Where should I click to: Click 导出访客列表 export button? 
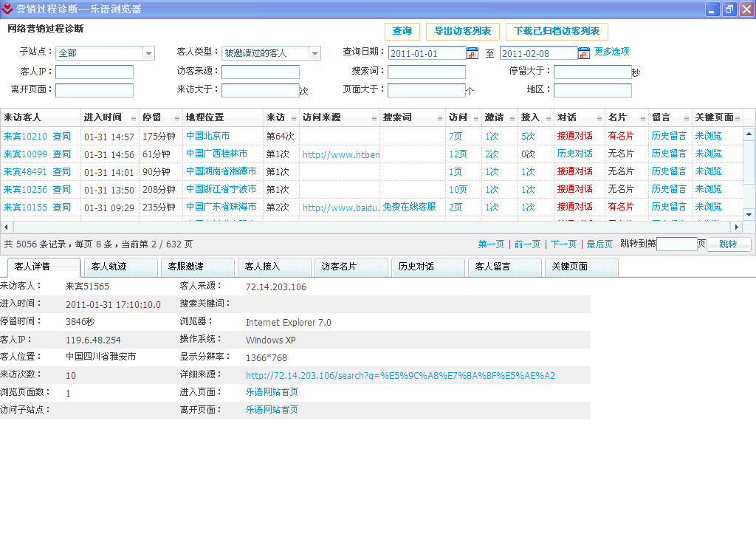tap(462, 31)
